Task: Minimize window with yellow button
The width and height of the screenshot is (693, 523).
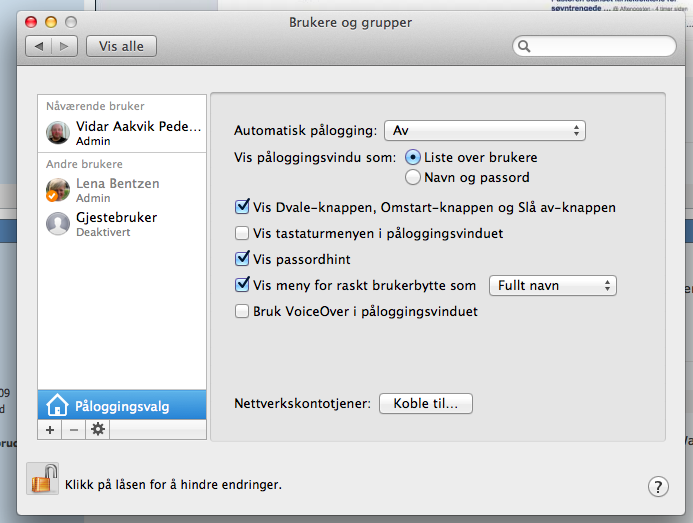Action: point(51,22)
